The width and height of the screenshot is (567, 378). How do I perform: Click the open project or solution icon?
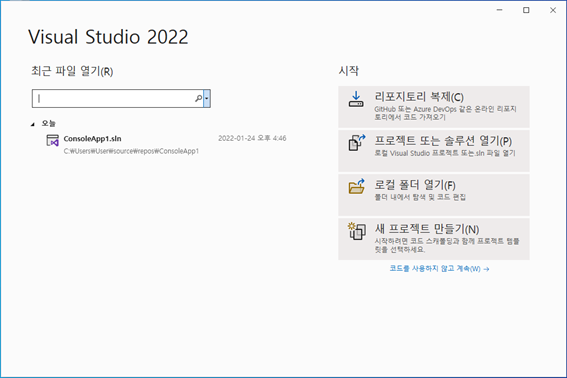tap(357, 143)
